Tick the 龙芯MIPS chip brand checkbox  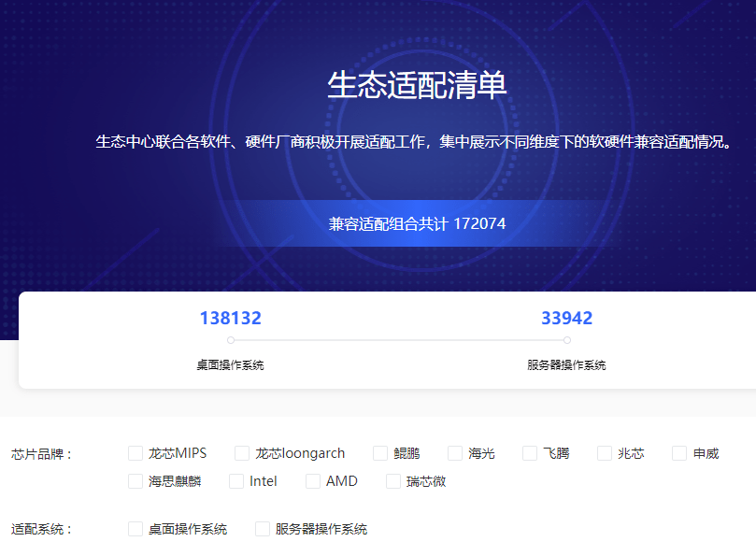pos(136,453)
